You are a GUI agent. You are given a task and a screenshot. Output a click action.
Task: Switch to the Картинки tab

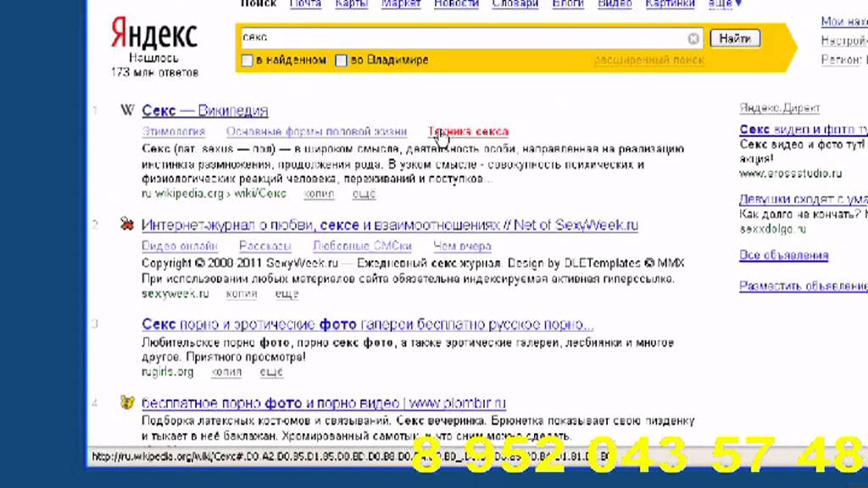670,3
